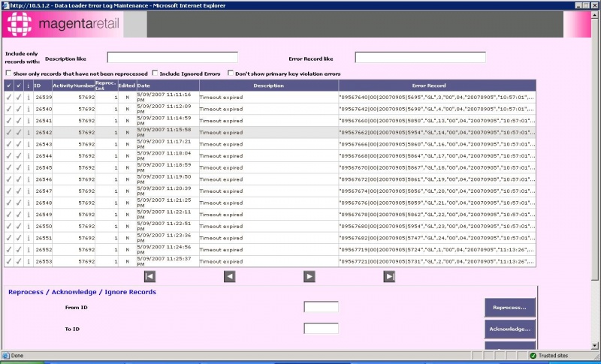Click first checkmark icon in row 26545
The width and height of the screenshot is (601, 364).
9,167
